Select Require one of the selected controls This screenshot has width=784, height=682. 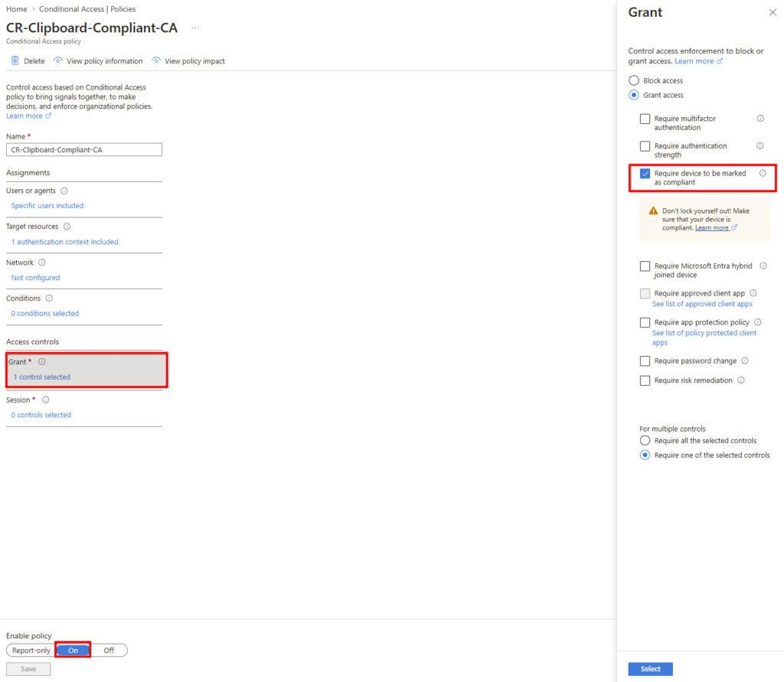pos(645,455)
